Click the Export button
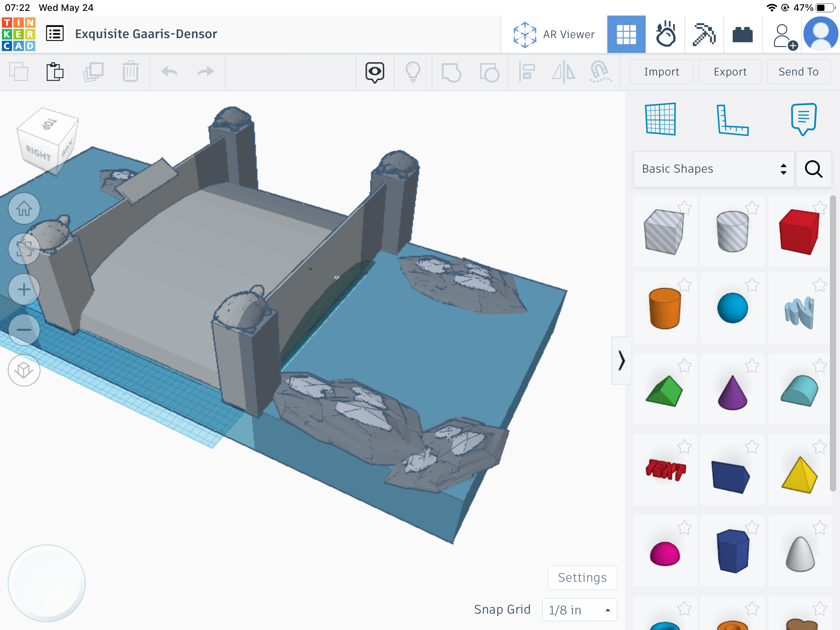840x630 pixels. (730, 72)
